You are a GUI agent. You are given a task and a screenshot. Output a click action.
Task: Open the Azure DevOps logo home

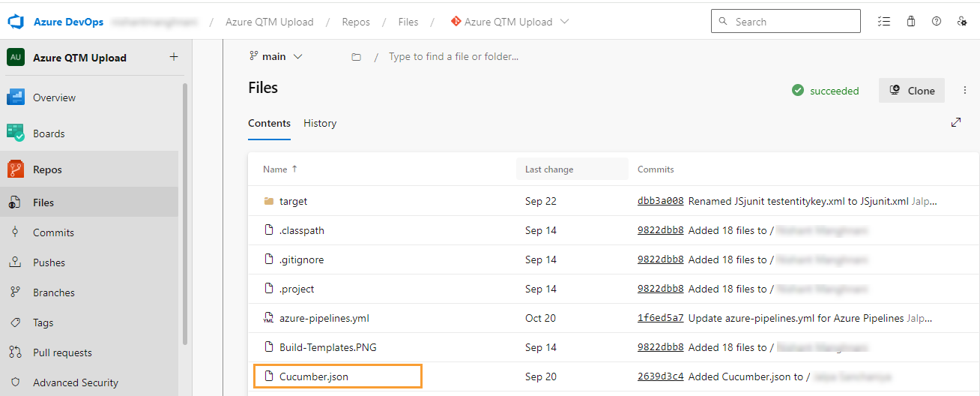click(16, 22)
